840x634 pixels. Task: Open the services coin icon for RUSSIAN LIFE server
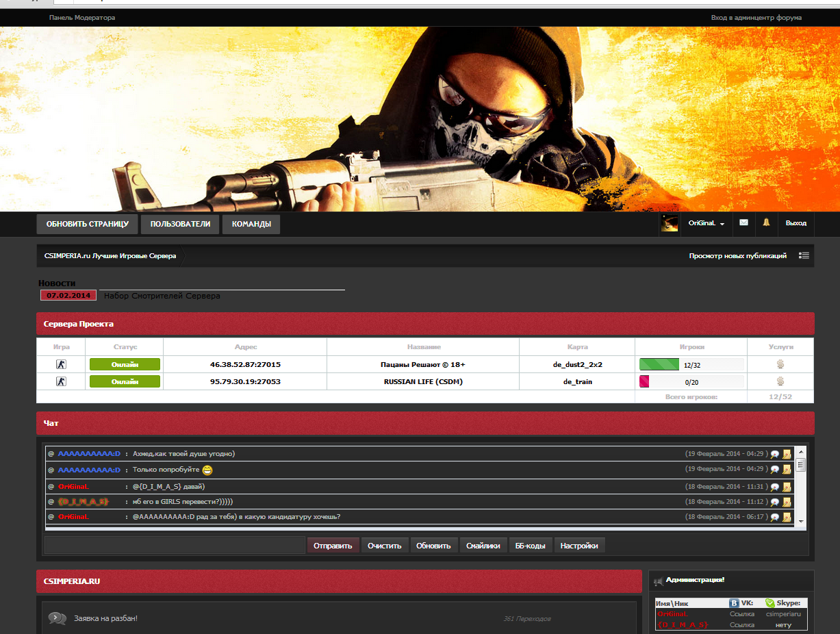pyautogui.click(x=780, y=381)
